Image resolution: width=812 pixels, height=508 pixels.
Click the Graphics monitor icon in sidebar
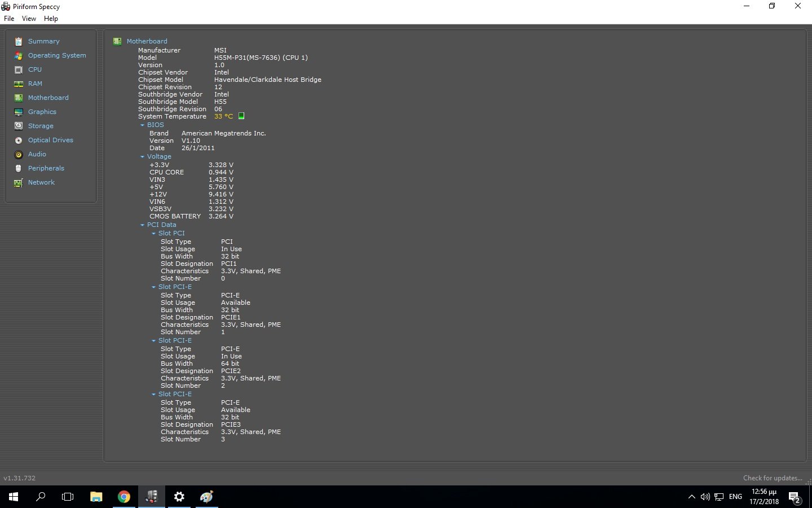(18, 112)
